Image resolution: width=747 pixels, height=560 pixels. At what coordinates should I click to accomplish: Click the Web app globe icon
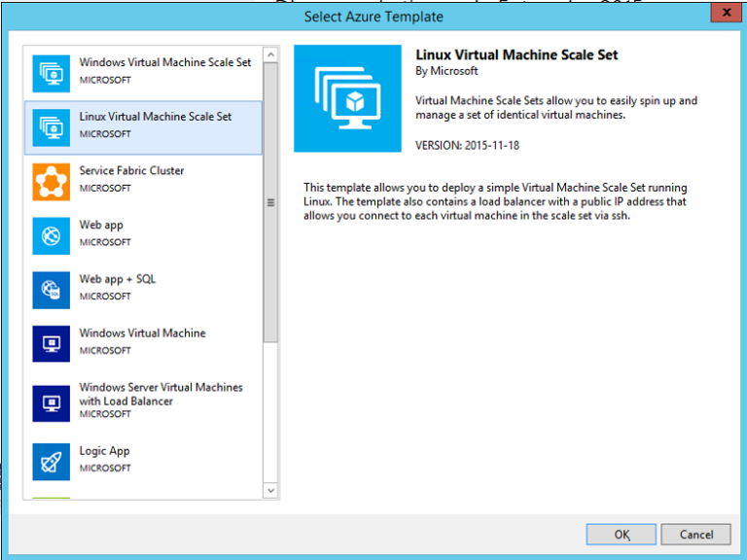click(51, 235)
